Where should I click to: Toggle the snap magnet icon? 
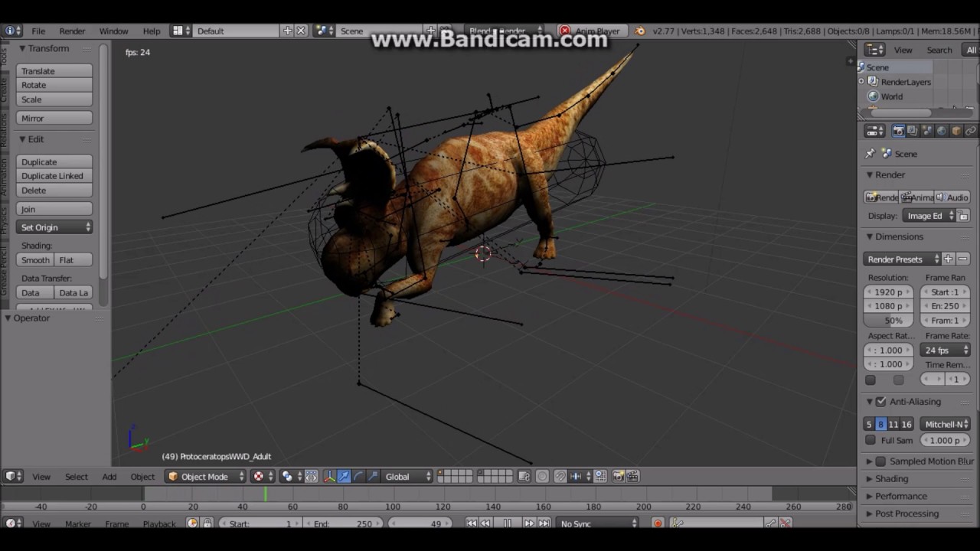point(560,476)
